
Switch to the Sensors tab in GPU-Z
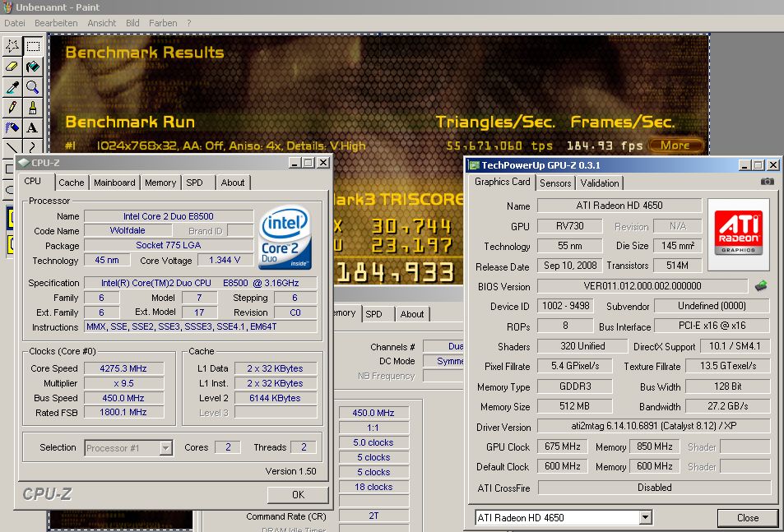[x=555, y=183]
